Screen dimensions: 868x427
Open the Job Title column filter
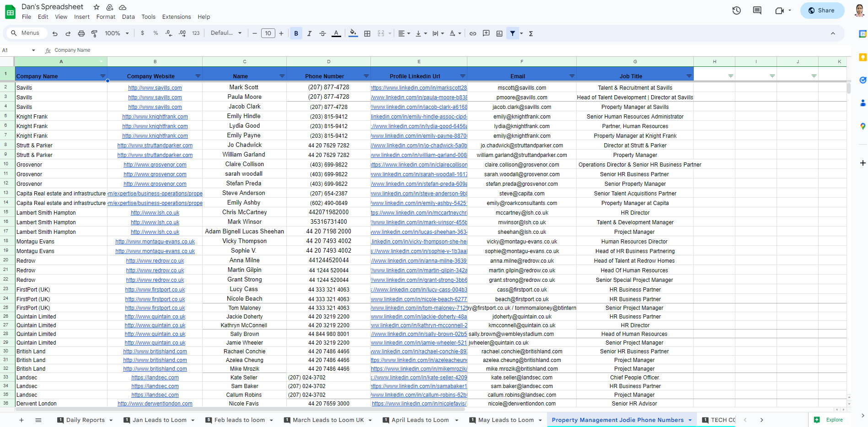click(x=689, y=76)
